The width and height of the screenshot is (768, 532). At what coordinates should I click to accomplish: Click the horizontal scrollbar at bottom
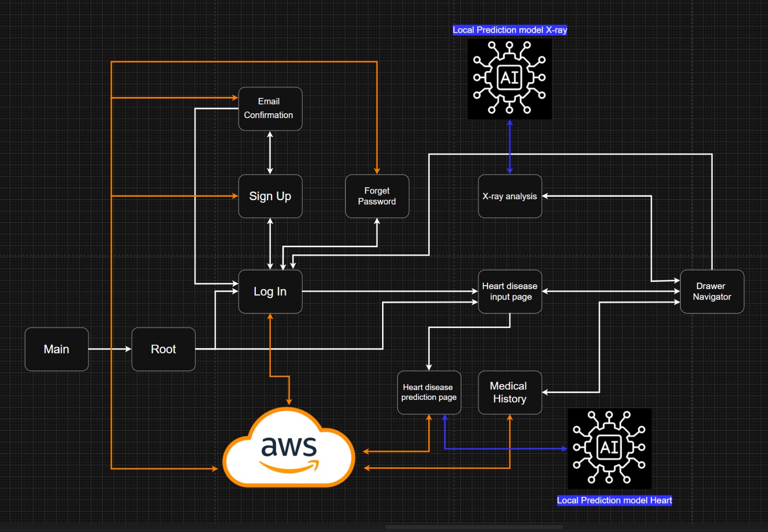point(474,527)
